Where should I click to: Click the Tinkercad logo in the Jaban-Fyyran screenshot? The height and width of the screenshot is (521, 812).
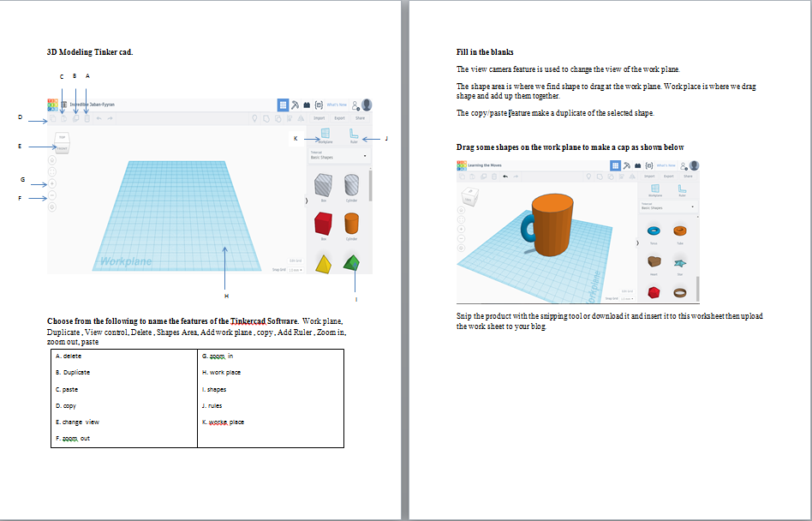click(x=53, y=105)
